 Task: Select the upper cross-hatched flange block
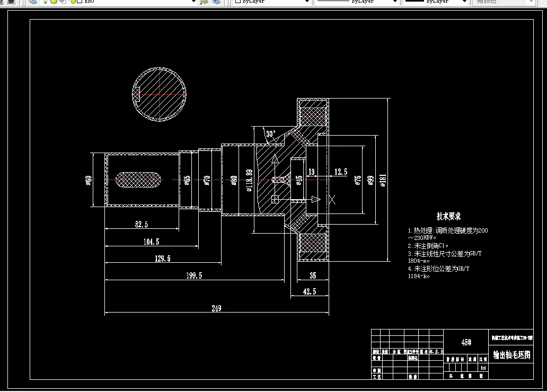click(313, 117)
